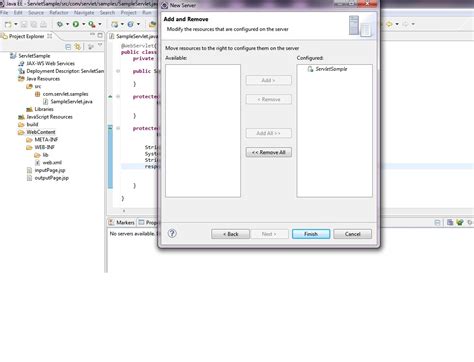Close the Project Explorer tab
The width and height of the screenshot is (474, 362).
pos(50,36)
